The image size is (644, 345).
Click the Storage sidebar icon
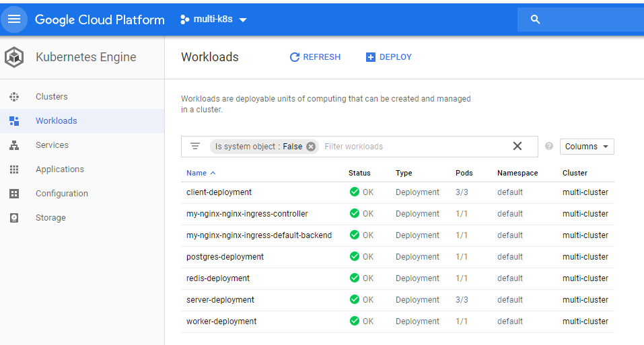pos(14,218)
